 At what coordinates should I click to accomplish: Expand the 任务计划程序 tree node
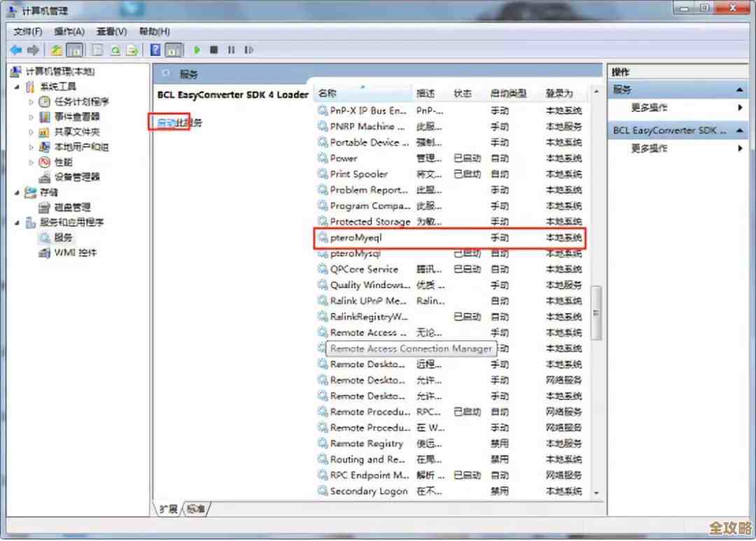tap(31, 101)
